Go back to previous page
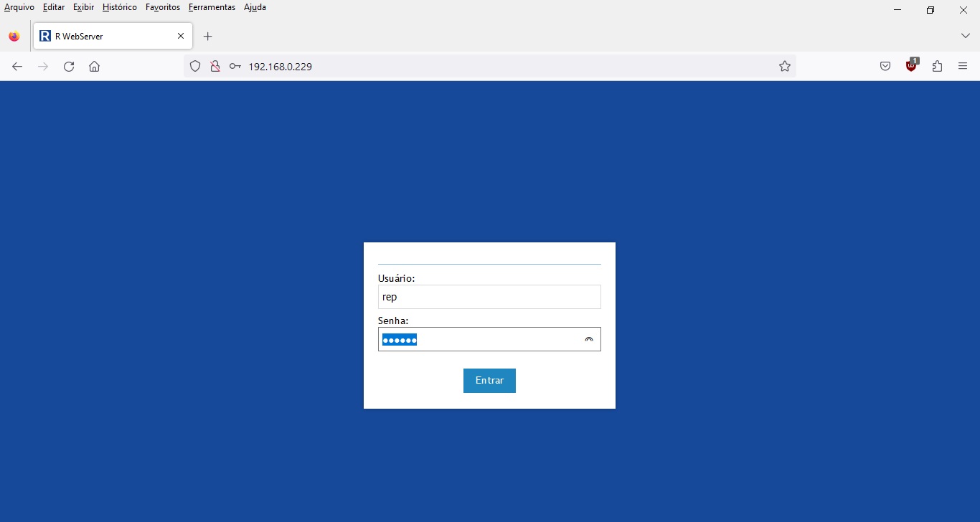Viewport: 980px width, 522px height. [17, 67]
